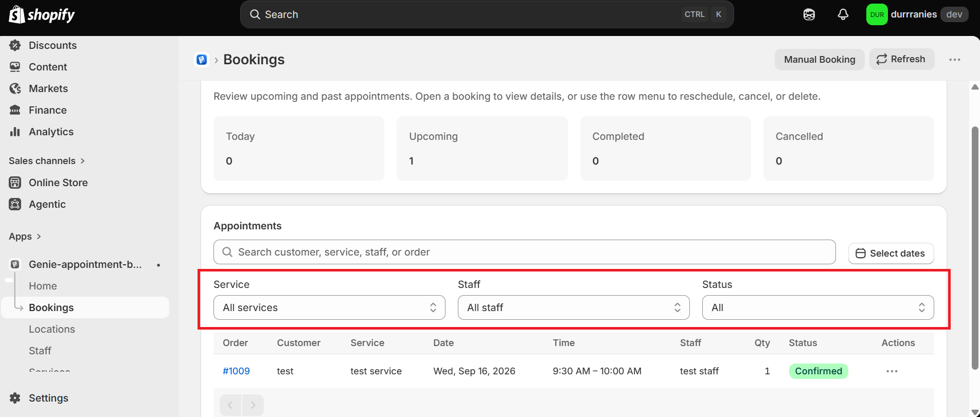Click the Genie appointment app icon

coord(15,264)
